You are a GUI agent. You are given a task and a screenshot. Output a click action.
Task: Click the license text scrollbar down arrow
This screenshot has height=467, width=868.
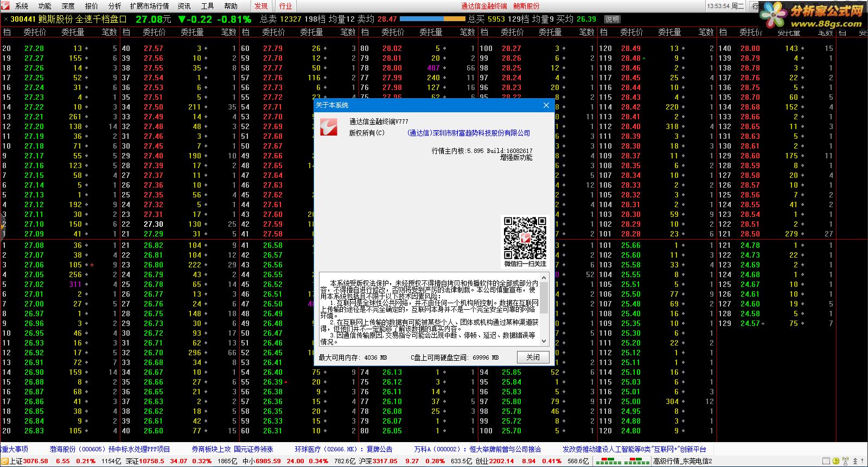(544, 342)
